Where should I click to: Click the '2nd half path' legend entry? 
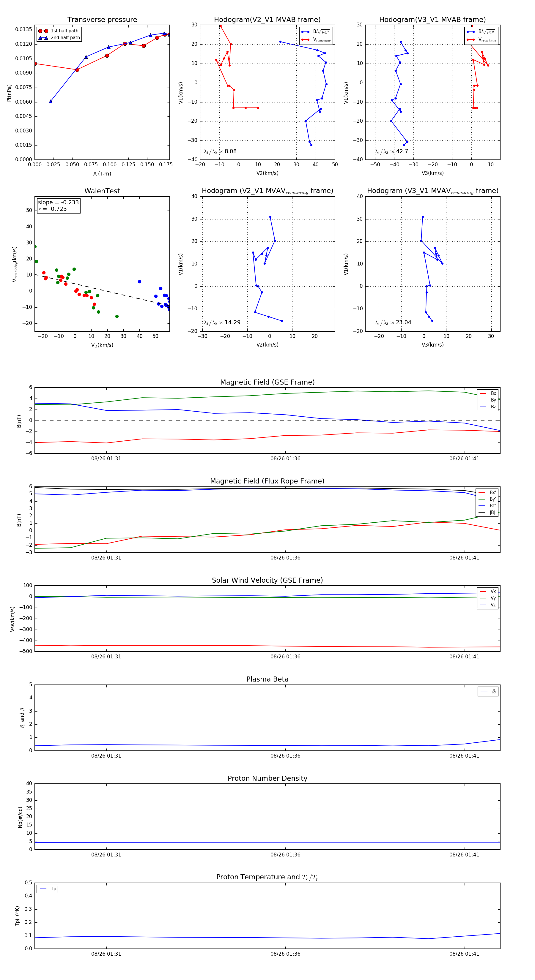point(59,38)
